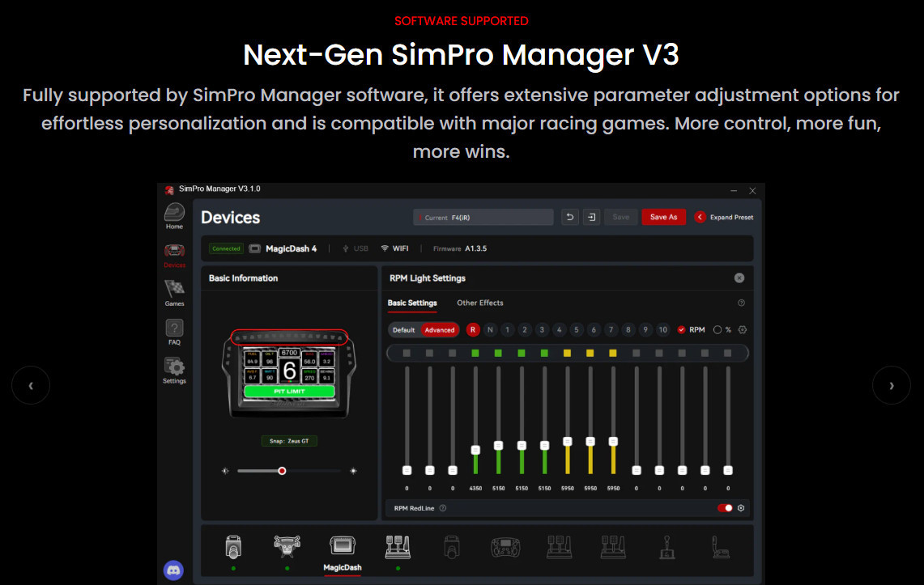Click the MagicDash 4 device name

pos(291,248)
